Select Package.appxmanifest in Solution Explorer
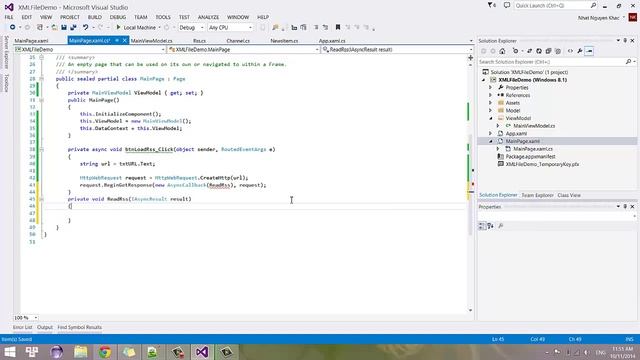The width and height of the screenshot is (640, 360). click(530, 157)
